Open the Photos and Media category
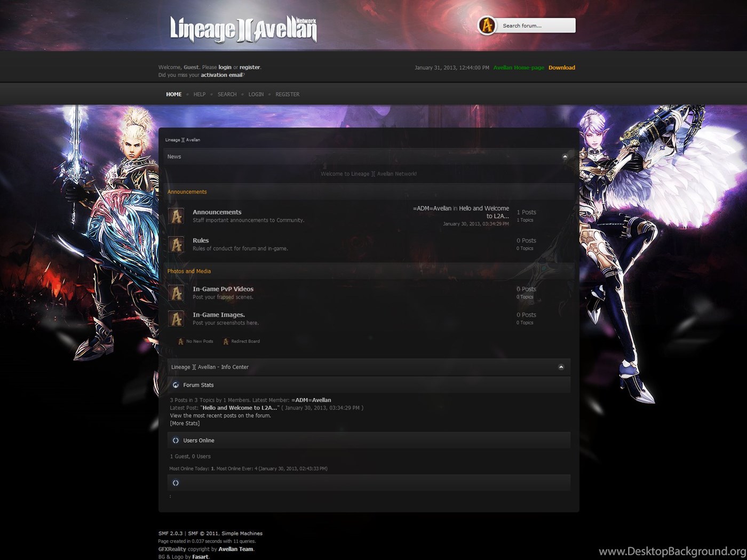 click(x=189, y=271)
